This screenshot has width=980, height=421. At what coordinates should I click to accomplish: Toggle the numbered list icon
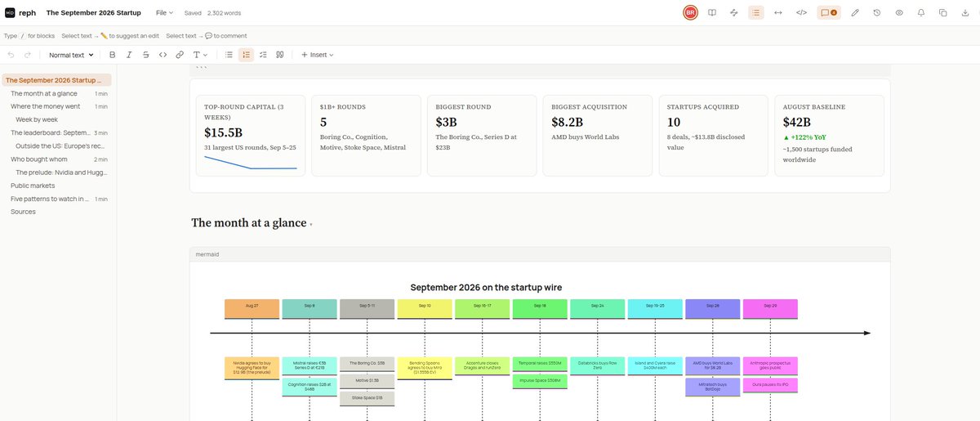click(246, 55)
